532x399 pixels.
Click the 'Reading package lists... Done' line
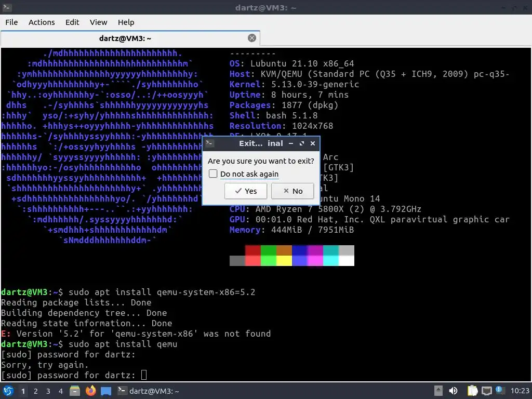[x=76, y=303]
